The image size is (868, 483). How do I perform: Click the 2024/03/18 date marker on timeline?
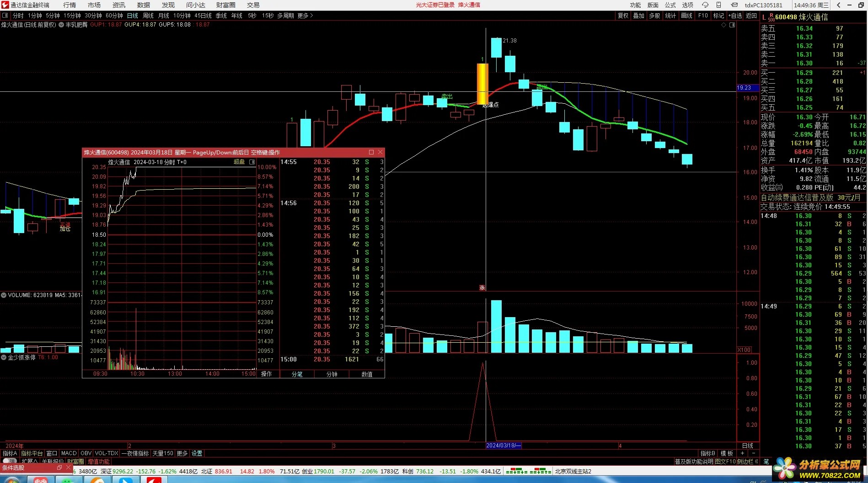[x=504, y=446]
